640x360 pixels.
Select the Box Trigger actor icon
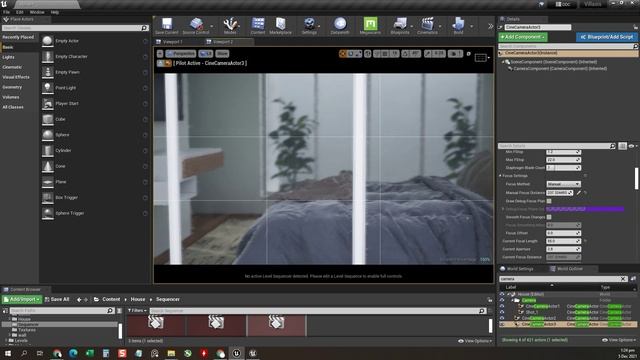(48, 198)
